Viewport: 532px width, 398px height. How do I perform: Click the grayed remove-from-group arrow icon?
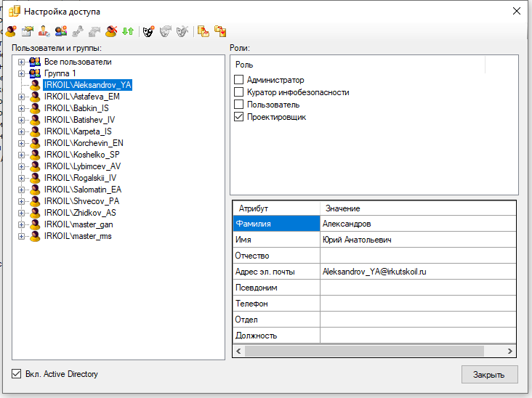94,31
